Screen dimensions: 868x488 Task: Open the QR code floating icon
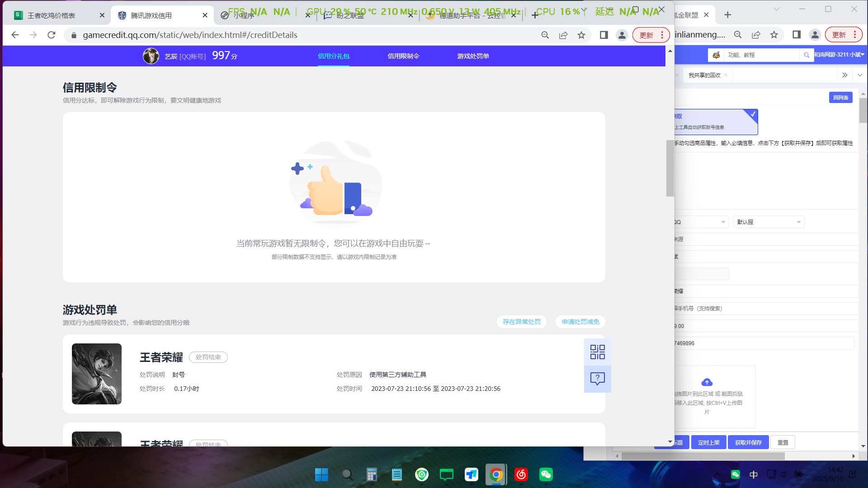[x=598, y=352]
